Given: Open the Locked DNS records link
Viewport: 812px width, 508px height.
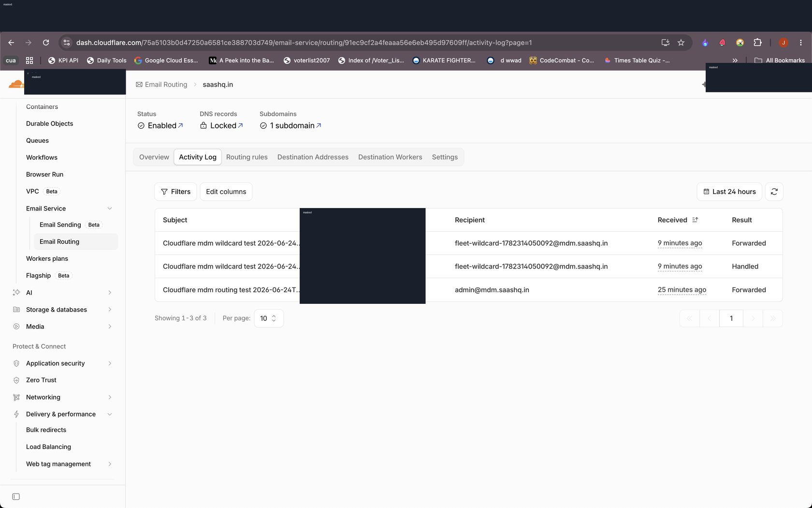Looking at the screenshot, I should coord(221,126).
